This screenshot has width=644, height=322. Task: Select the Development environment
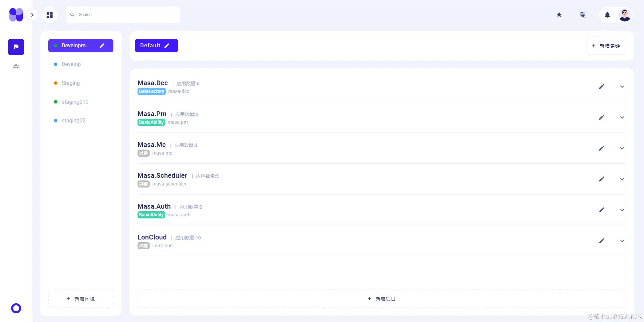point(81,46)
